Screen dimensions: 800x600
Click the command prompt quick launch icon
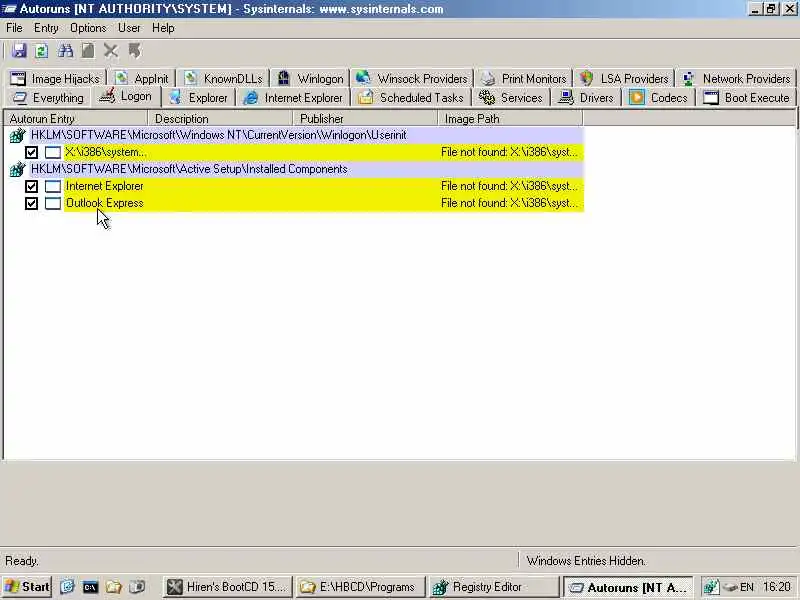tap(90, 587)
